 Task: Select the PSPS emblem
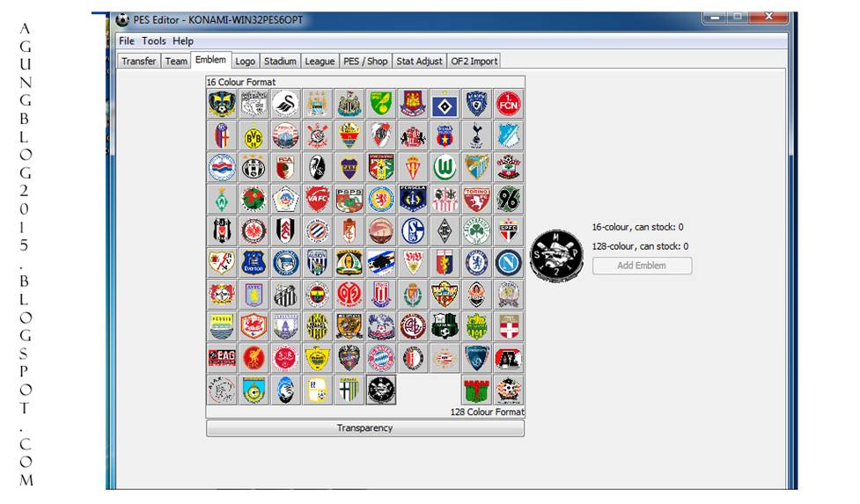click(x=349, y=199)
